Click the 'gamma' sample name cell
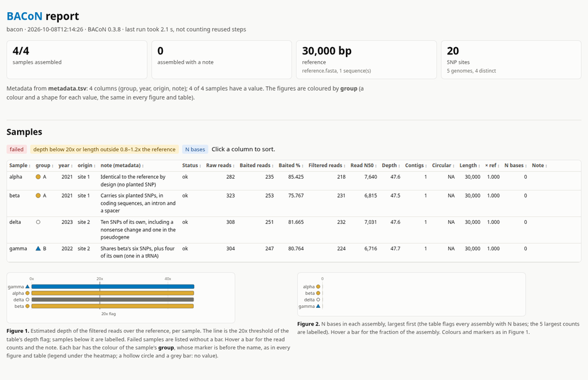 (18, 248)
